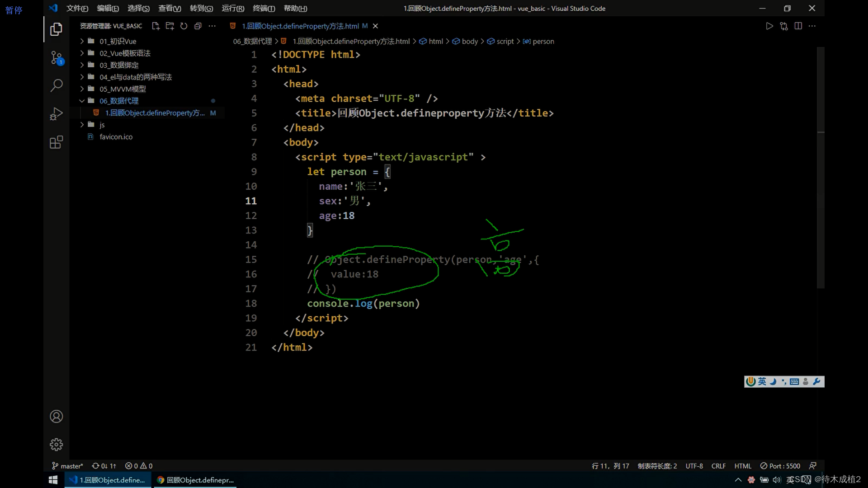
Task: Click body breadcrumb segment
Action: [465, 41]
